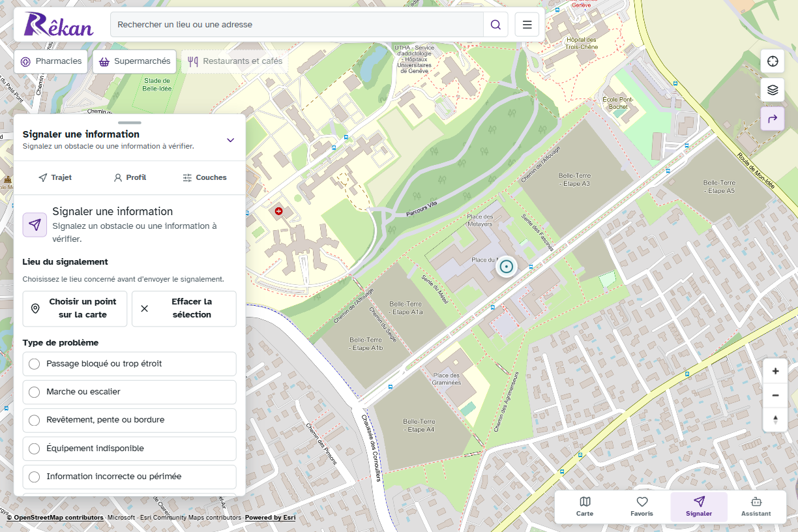Viewport: 798px width, 532px height.
Task: Click Stade de Belle-Idée map label
Action: (x=158, y=84)
